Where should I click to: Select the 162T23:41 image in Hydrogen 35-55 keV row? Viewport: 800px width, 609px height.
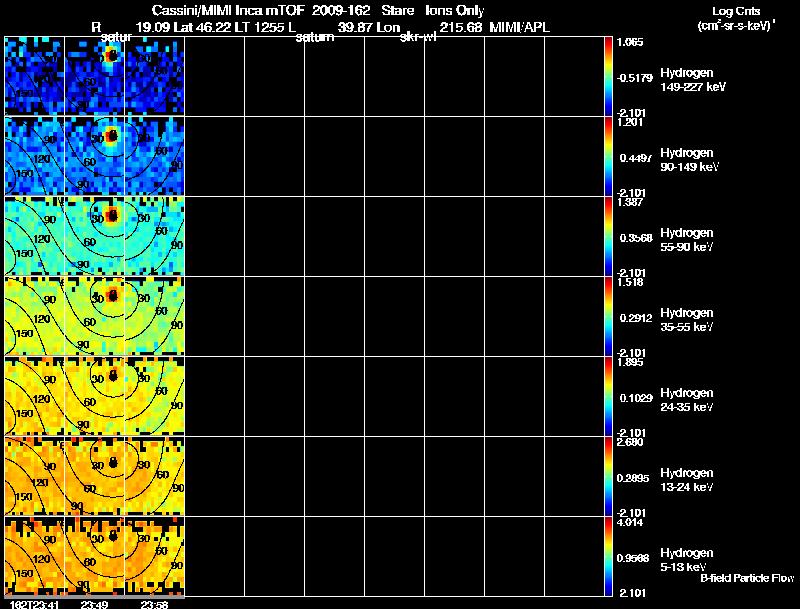tap(34, 316)
